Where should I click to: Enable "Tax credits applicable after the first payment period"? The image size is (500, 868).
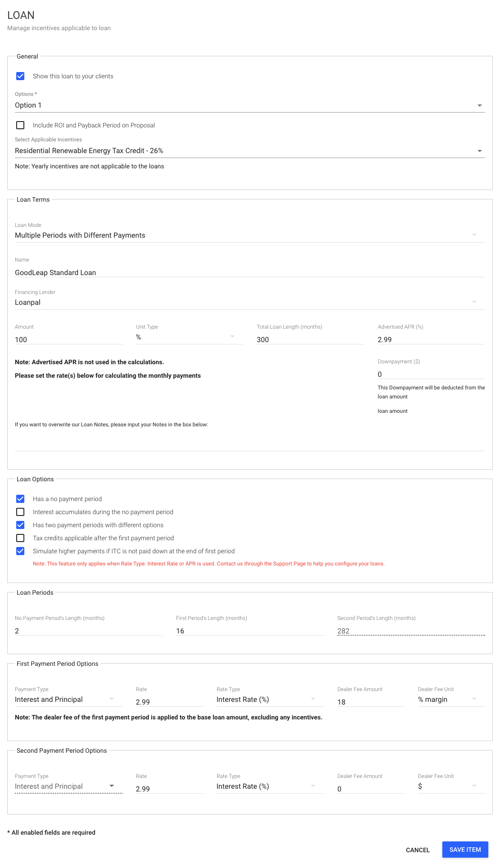pyautogui.click(x=20, y=538)
